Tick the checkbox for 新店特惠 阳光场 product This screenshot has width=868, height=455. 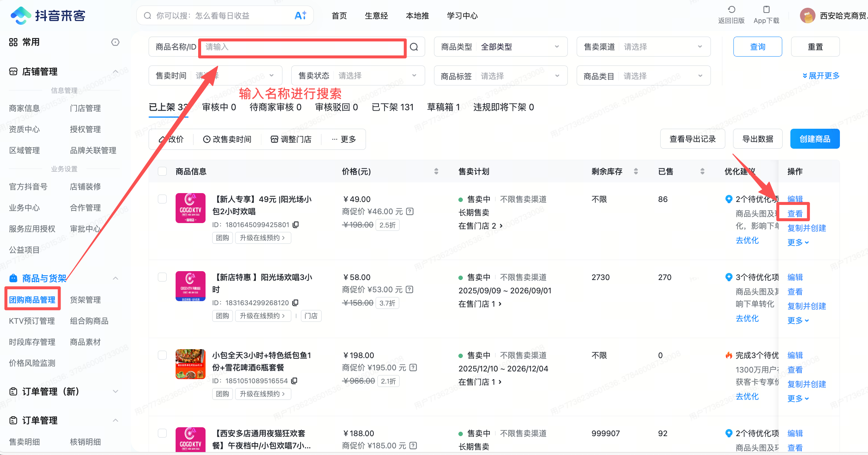(x=162, y=277)
